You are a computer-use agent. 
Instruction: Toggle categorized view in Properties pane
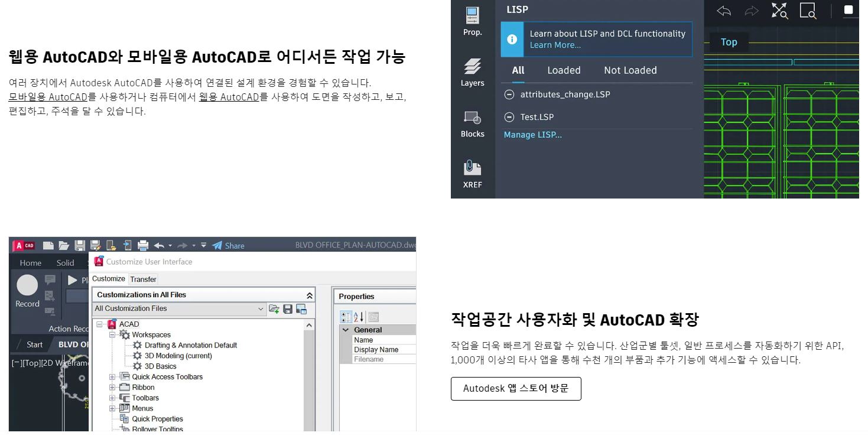tap(346, 317)
